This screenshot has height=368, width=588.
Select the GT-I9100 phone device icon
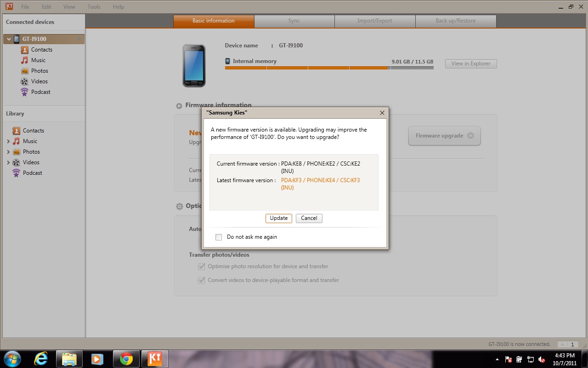click(17, 39)
